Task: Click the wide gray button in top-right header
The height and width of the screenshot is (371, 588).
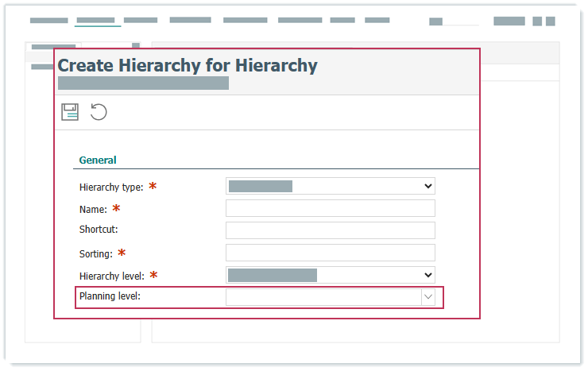Action: point(509,21)
